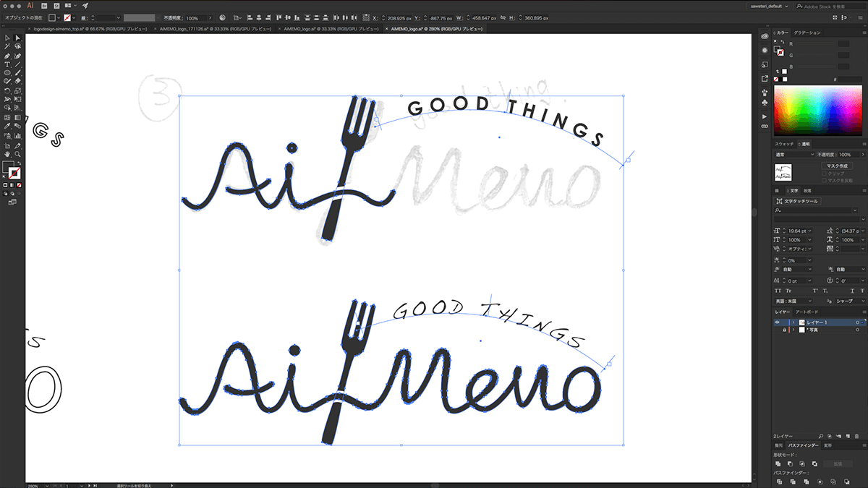Select the Scale tool
This screenshot has width=868, height=488.
tap(17, 90)
